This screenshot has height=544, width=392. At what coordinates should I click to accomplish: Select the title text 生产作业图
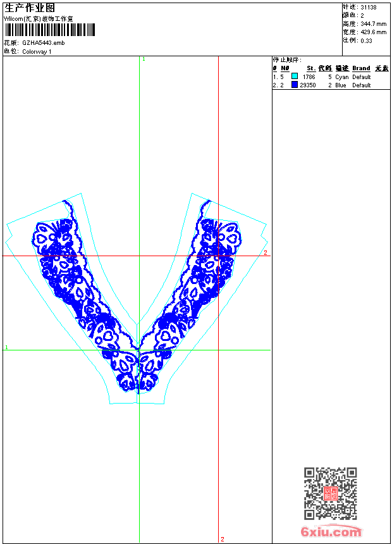(30, 8)
